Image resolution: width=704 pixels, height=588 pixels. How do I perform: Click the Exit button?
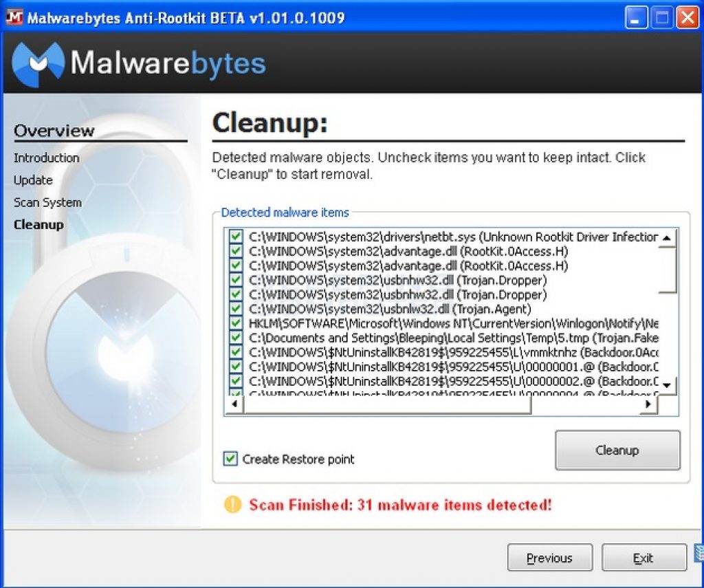click(x=643, y=558)
